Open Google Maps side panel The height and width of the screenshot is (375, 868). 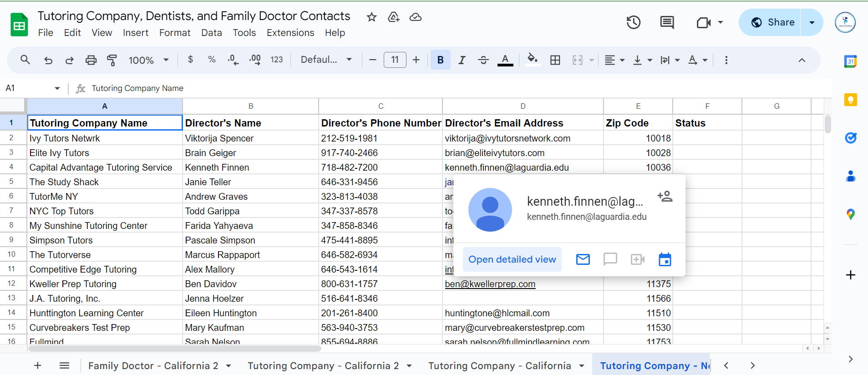click(850, 214)
